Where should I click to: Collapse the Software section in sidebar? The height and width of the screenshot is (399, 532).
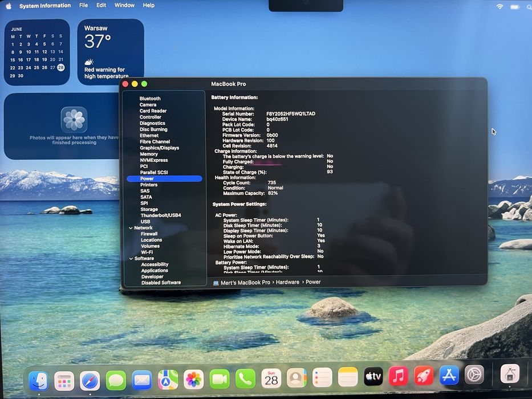131,259
